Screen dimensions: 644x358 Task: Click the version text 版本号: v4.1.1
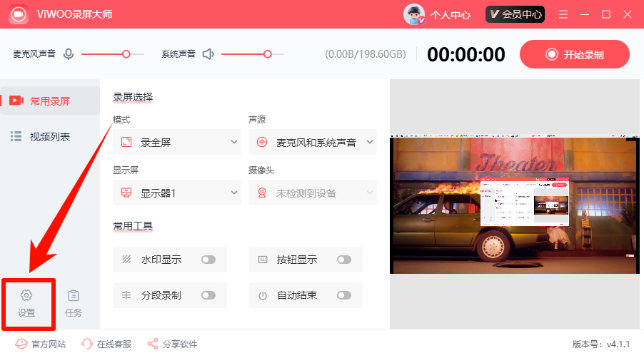click(601, 344)
